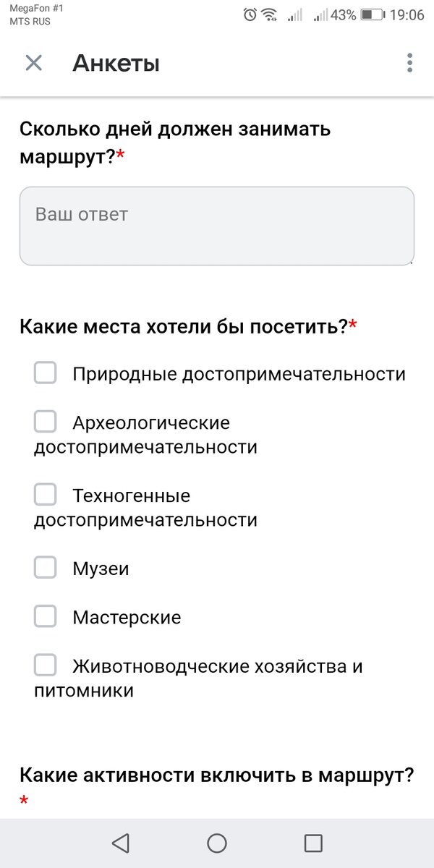Tap the Музеи option label
The image size is (434, 868).
(101, 569)
